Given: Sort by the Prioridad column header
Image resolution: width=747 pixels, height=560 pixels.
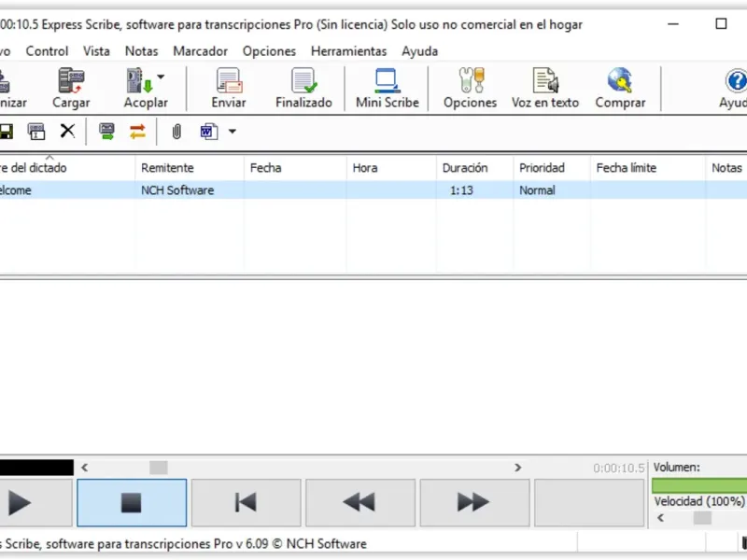Looking at the screenshot, I should (x=552, y=168).
